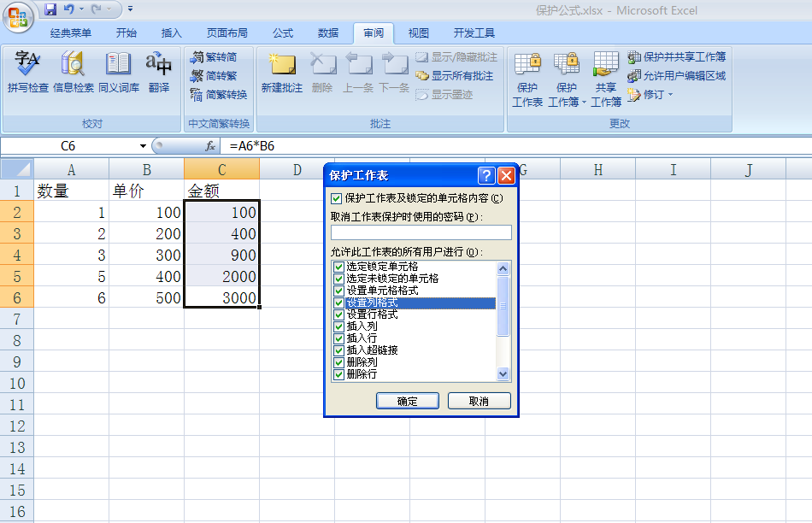This screenshot has height=523, width=812.
Task: Click the 翻译 translate icon
Action: coord(158,63)
